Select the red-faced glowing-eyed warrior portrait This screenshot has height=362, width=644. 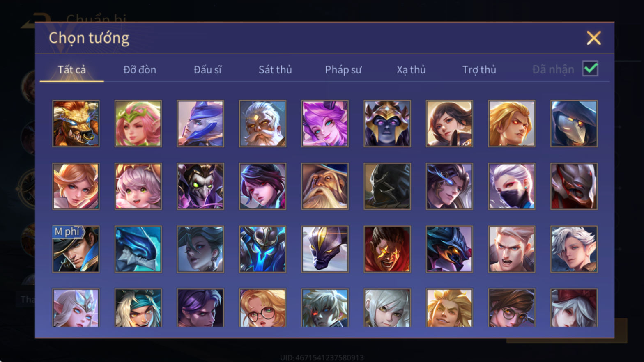click(x=387, y=249)
